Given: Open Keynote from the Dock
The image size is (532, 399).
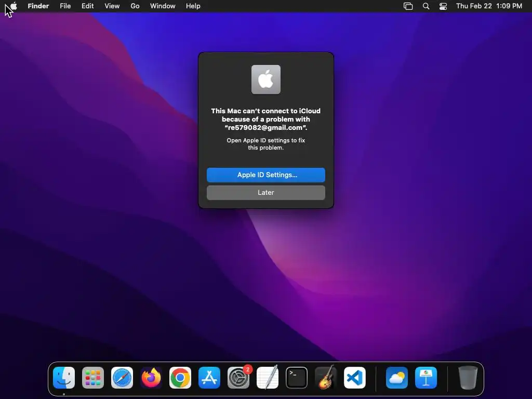Looking at the screenshot, I should tap(426, 378).
